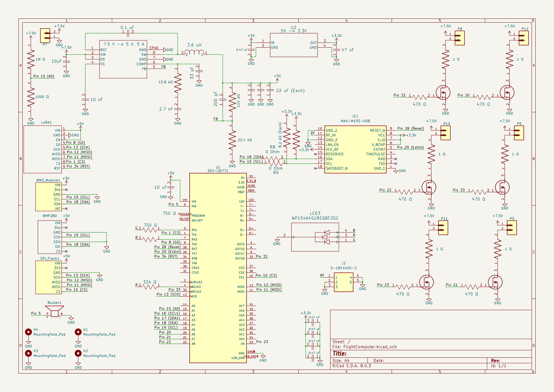The width and height of the screenshot is (554, 392).
Task: Select the 115 kΩ feedback resistor
Action: point(232,102)
